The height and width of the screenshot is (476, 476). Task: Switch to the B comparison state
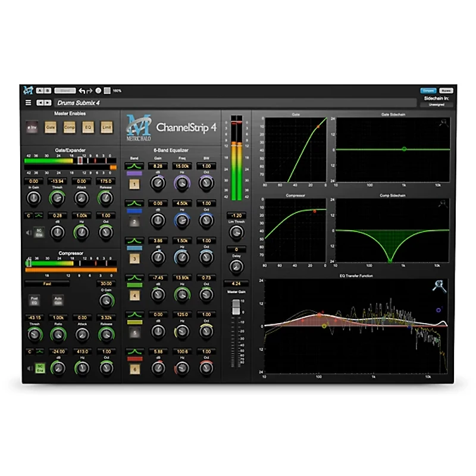coord(48,89)
